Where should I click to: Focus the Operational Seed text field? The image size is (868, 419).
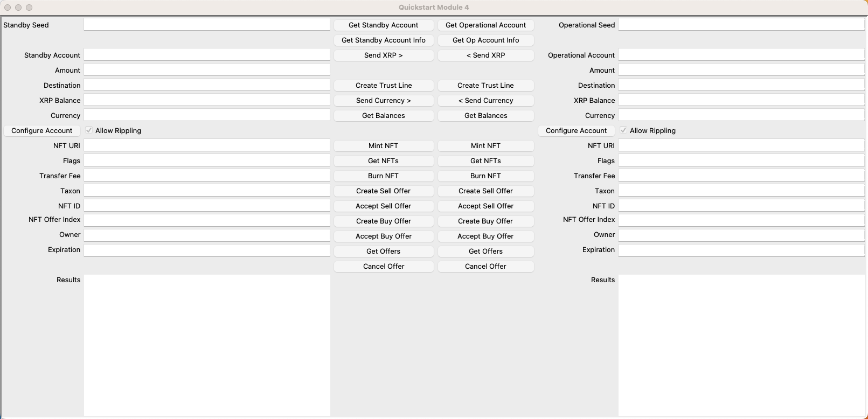coord(741,25)
